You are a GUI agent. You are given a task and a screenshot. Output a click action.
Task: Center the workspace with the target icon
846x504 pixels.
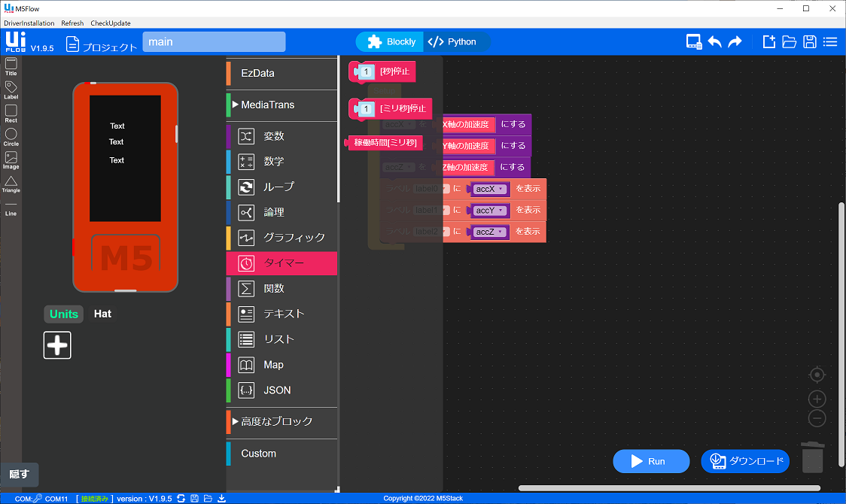click(x=817, y=375)
